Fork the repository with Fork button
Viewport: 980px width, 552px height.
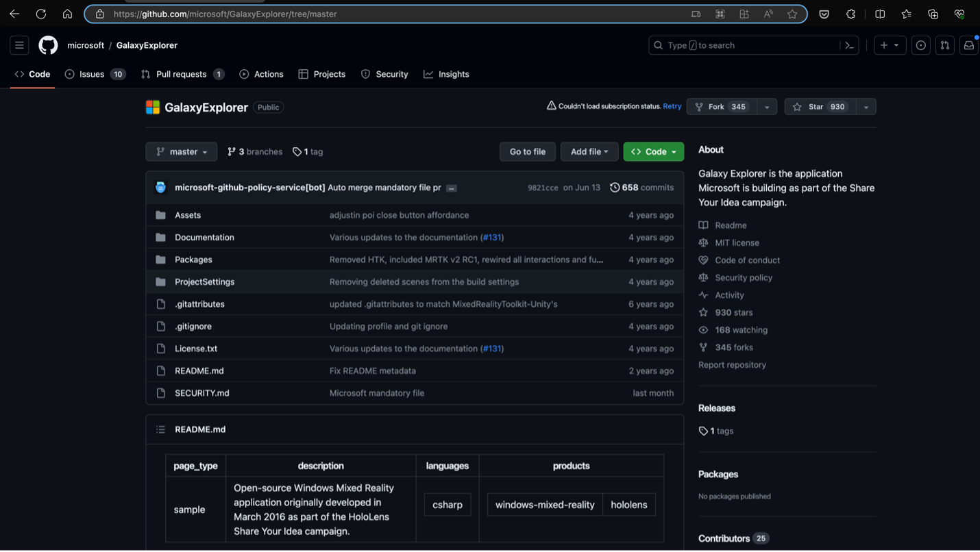pyautogui.click(x=722, y=107)
